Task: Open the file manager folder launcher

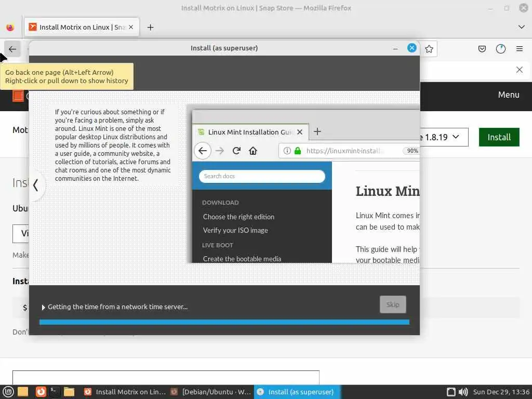Action: tap(69, 392)
